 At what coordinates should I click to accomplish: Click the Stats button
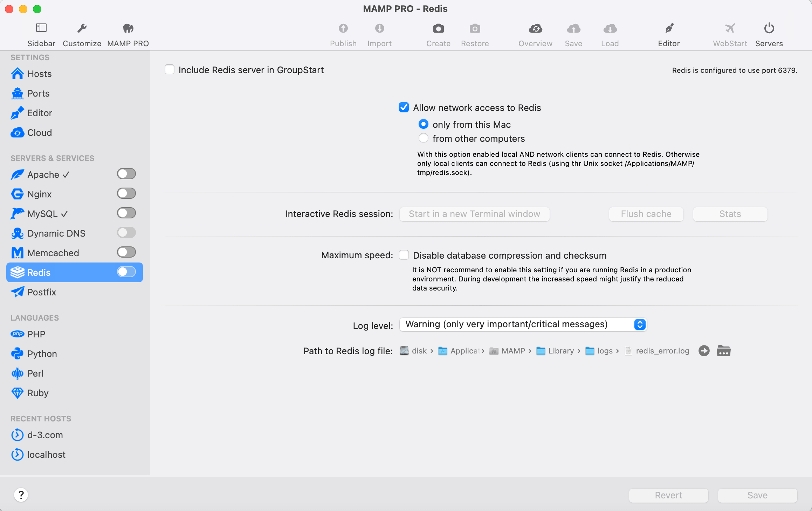(730, 214)
